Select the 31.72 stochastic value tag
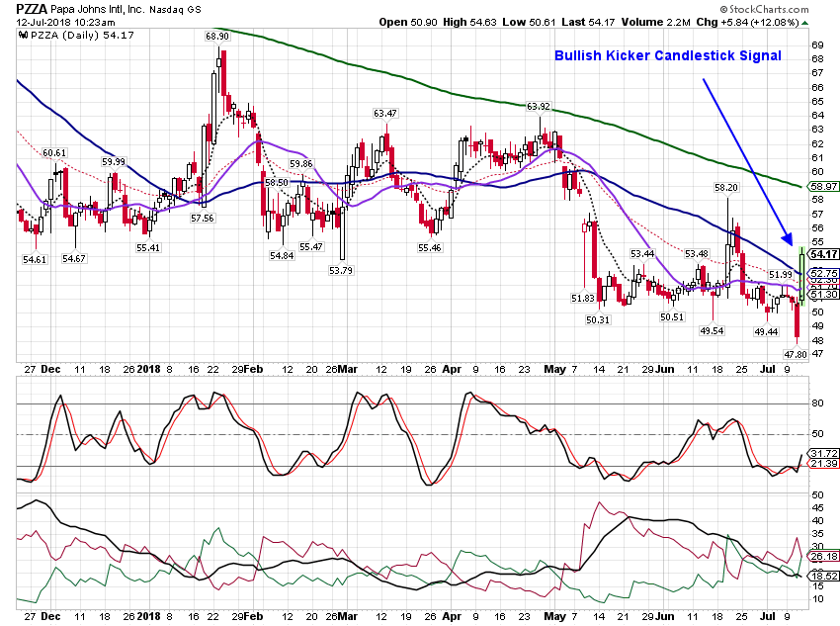 (824, 453)
